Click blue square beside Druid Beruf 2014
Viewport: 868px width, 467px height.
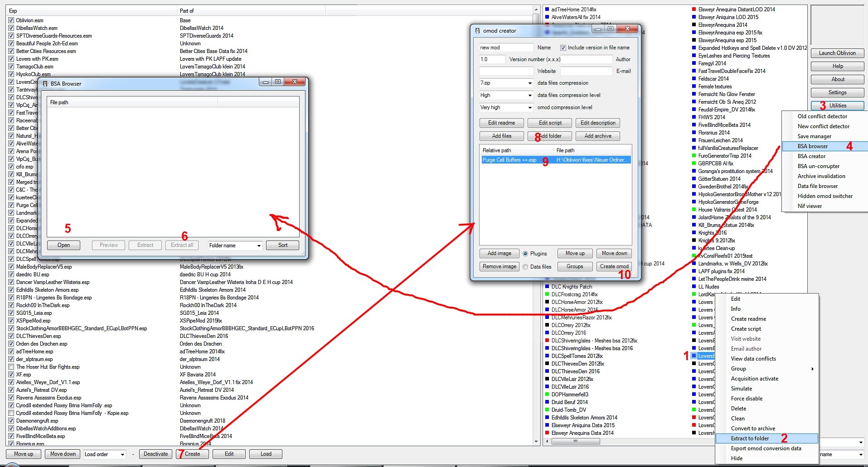coord(547,402)
